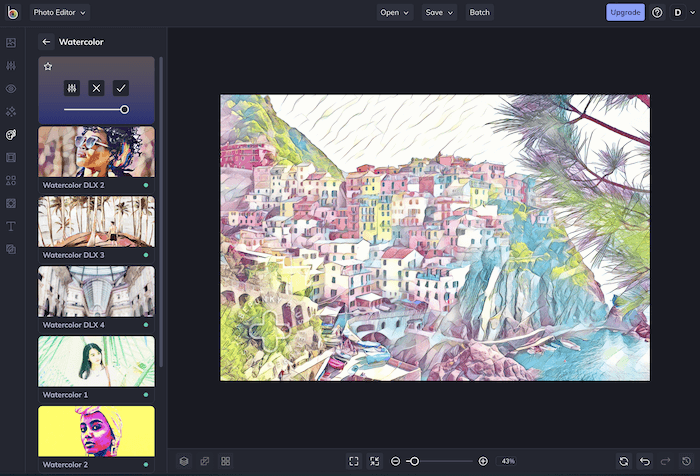Viewport: 700px width, 476px height.
Task: Select the Watercolor DLX 3 thumbnail
Action: pos(96,222)
